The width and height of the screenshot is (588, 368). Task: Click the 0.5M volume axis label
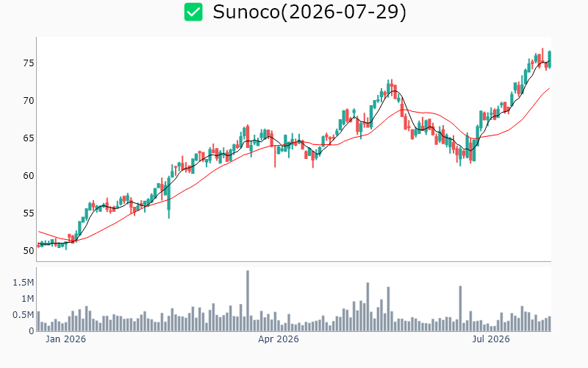pos(24,315)
